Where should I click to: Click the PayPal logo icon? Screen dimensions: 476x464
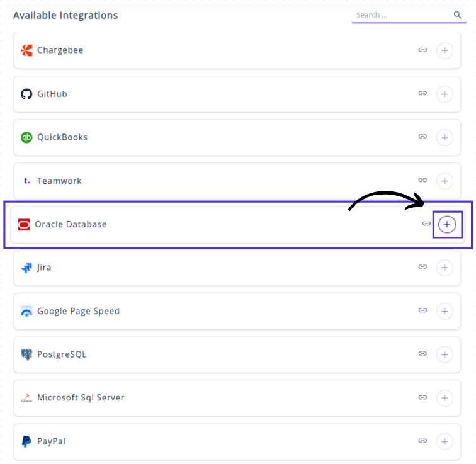click(26, 441)
